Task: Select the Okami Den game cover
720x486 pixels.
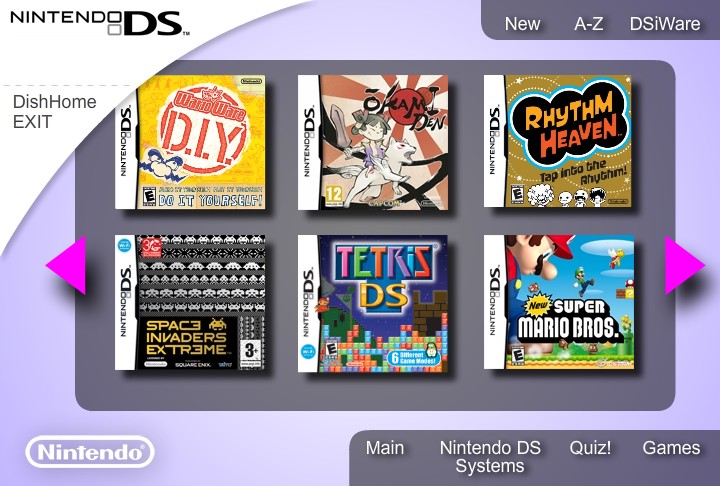Action: tap(373, 142)
